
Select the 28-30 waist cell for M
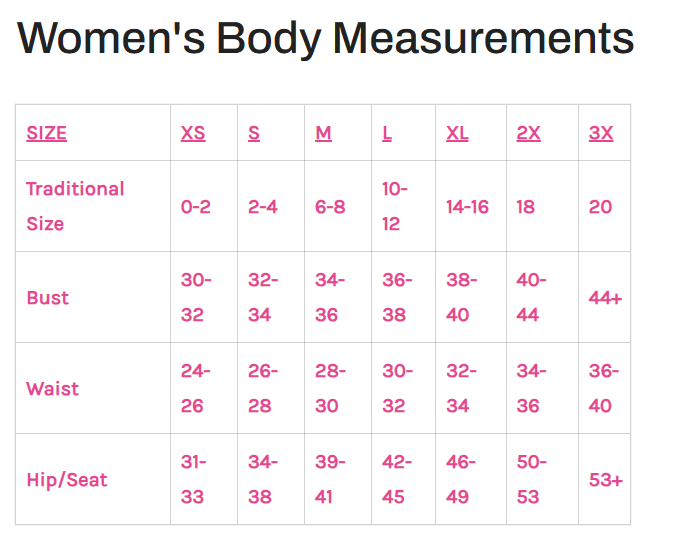330,388
